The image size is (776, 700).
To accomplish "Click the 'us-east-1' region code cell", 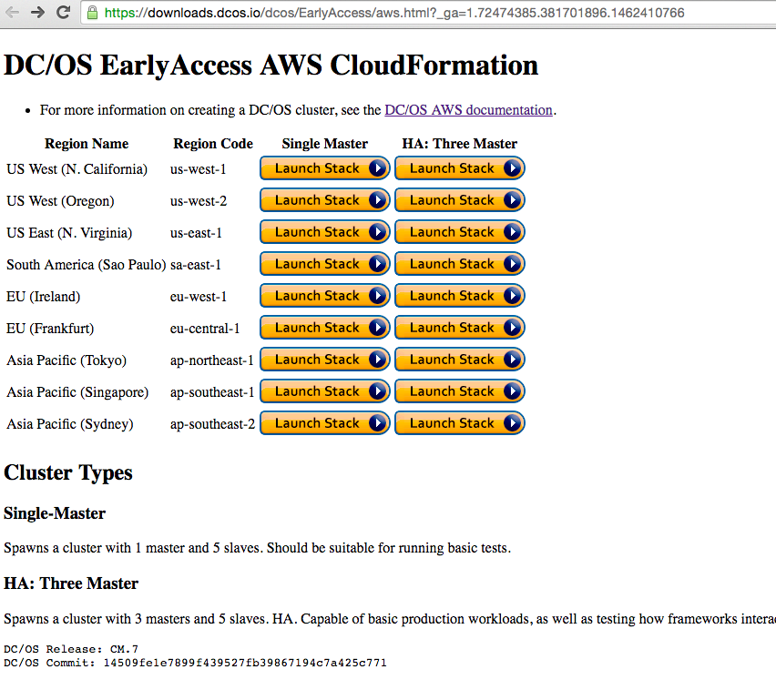I will 196,232.
